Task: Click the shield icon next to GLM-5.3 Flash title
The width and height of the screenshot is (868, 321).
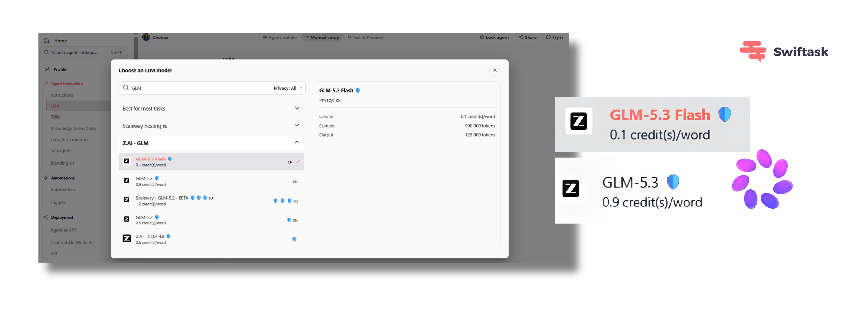Action: click(x=358, y=90)
